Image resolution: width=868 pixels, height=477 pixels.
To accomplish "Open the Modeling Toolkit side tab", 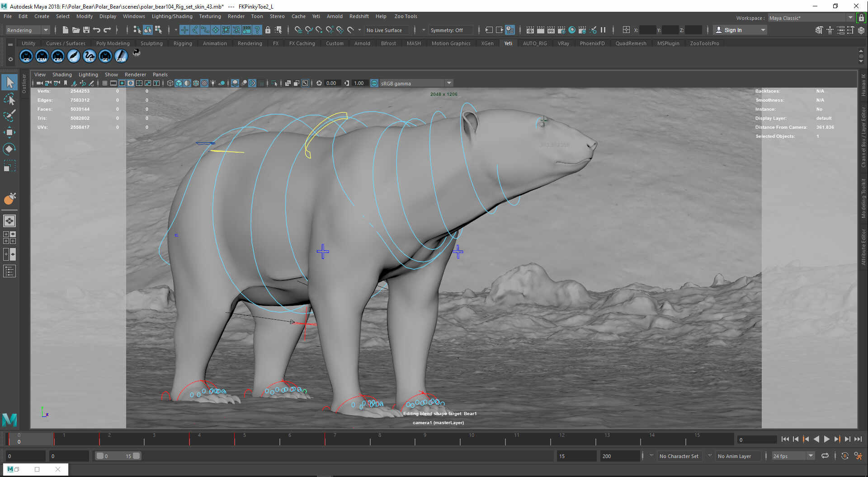I will pyautogui.click(x=863, y=198).
